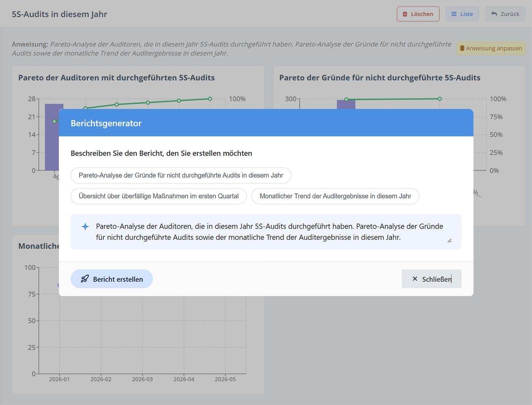
Task: Click chart title 'Pareto der Auditoren mit durchgeführten 5S-Audits'
Action: pyautogui.click(x=116, y=78)
